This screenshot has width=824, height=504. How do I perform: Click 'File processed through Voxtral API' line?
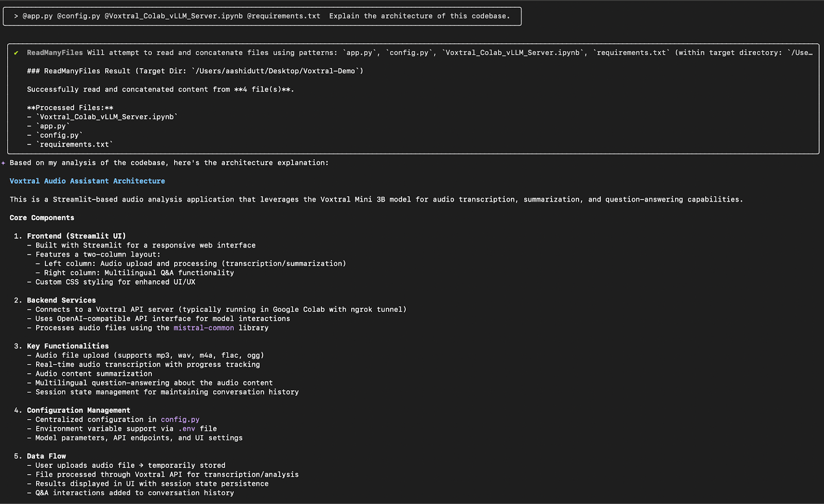pyautogui.click(x=167, y=475)
